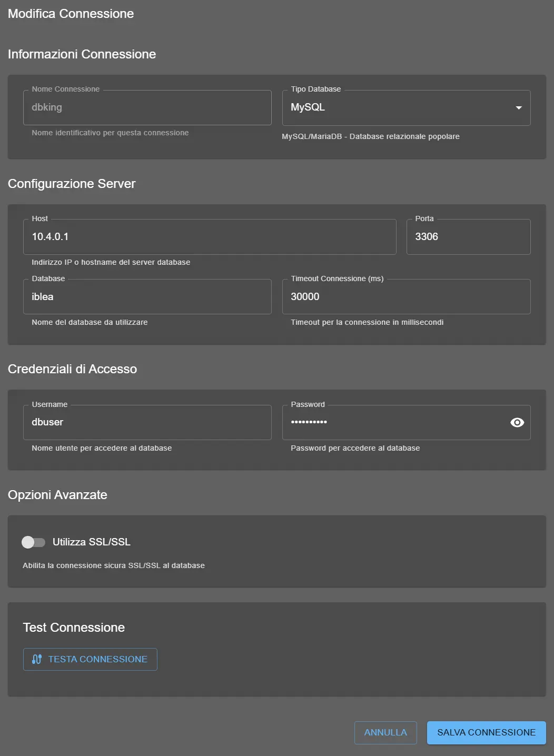Click the Credenziali di Accesso section header
The width and height of the screenshot is (554, 756).
coord(72,369)
